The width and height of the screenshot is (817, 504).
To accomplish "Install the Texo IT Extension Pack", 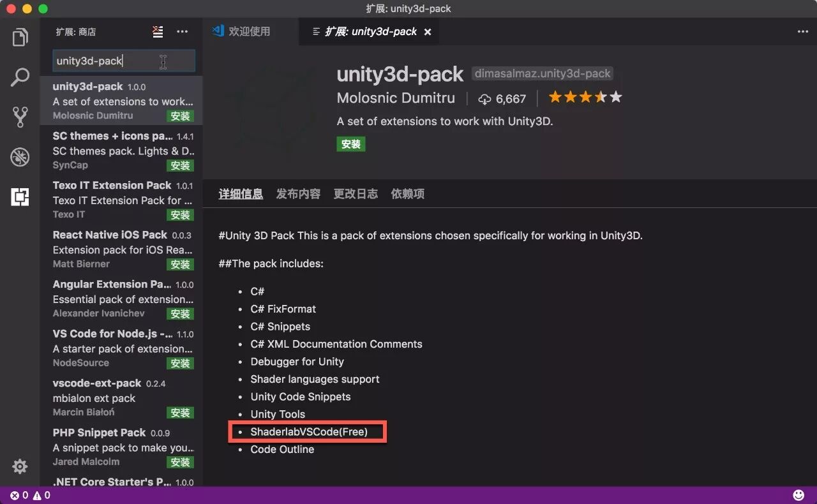I will pos(181,215).
